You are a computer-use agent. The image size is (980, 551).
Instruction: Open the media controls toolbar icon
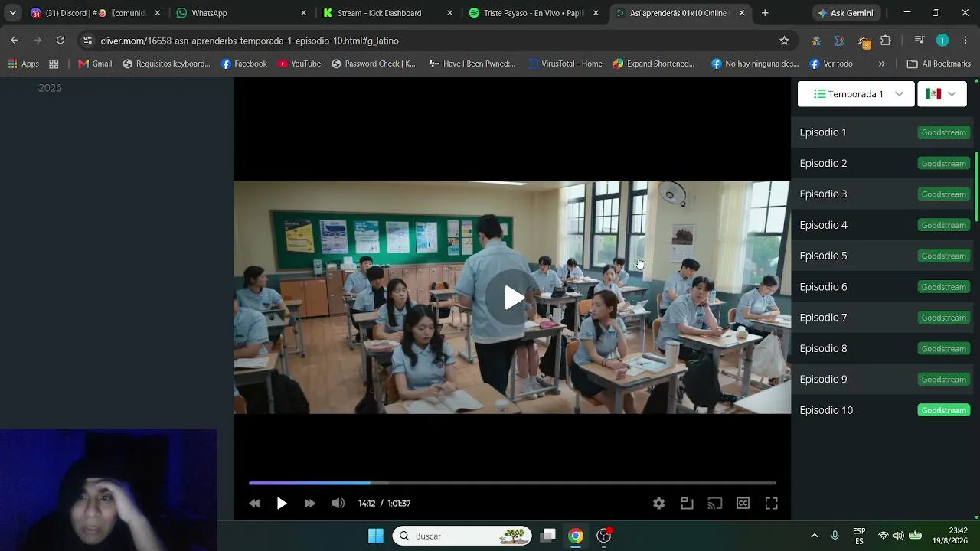(920, 41)
